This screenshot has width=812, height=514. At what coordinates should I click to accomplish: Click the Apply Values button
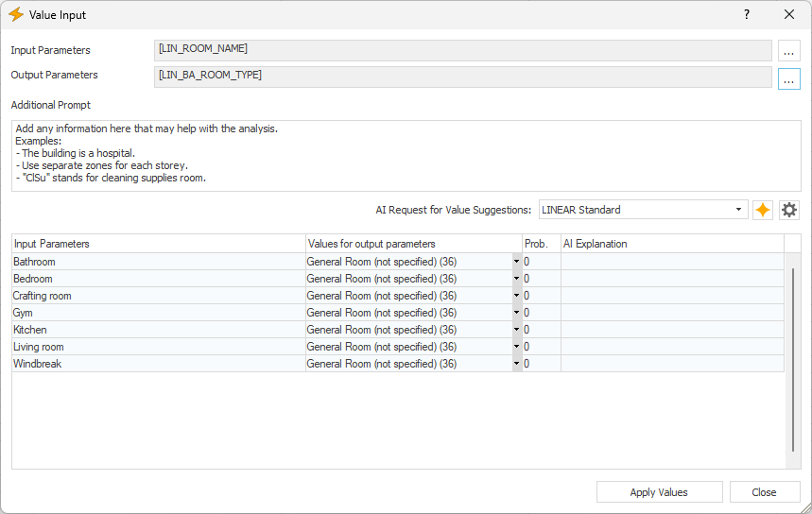click(x=659, y=492)
